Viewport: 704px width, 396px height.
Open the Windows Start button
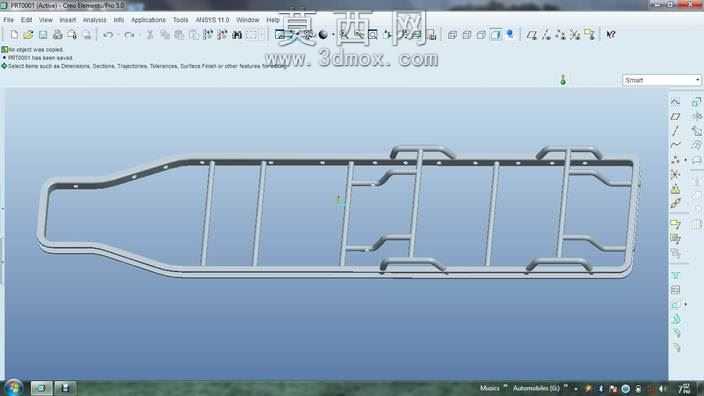click(13, 387)
